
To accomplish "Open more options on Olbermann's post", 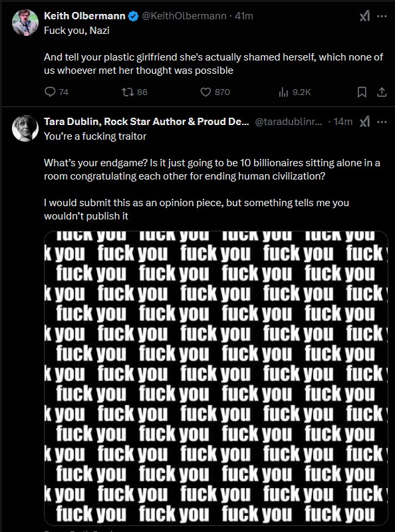I will click(382, 16).
